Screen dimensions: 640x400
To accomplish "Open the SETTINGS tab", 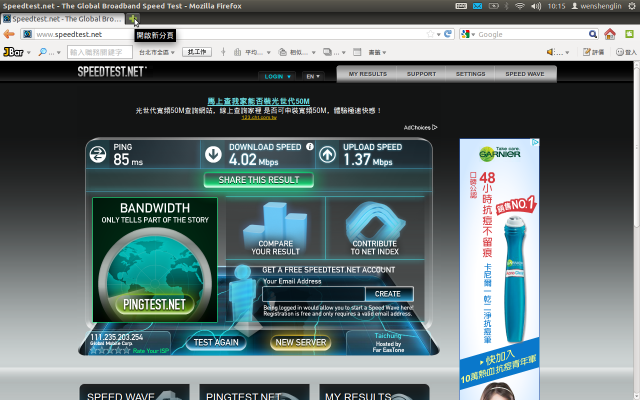I will tap(470, 74).
